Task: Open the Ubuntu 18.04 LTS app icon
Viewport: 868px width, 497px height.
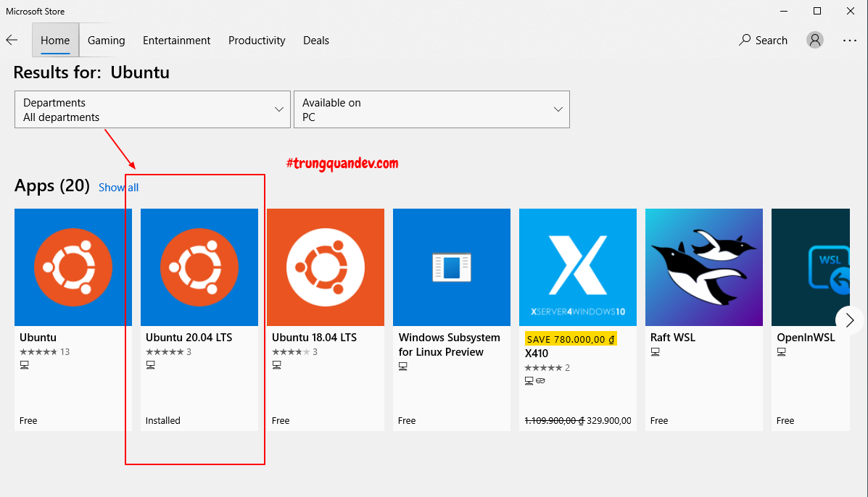Action: click(326, 267)
